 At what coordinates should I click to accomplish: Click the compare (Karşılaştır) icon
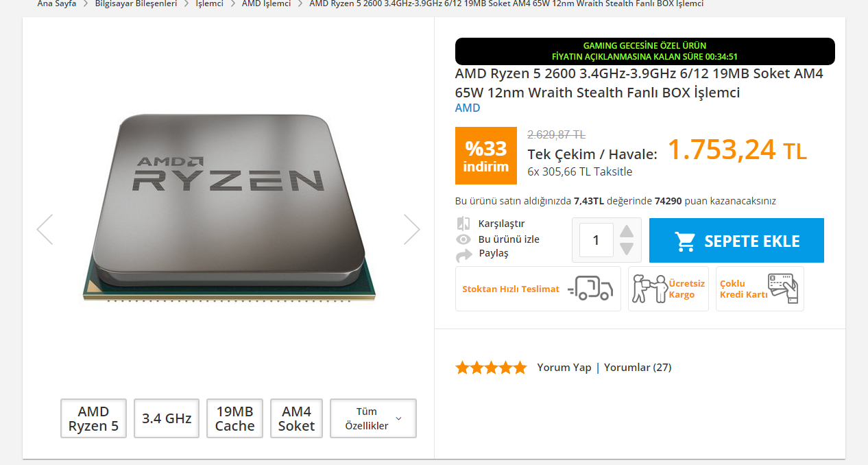click(x=463, y=224)
